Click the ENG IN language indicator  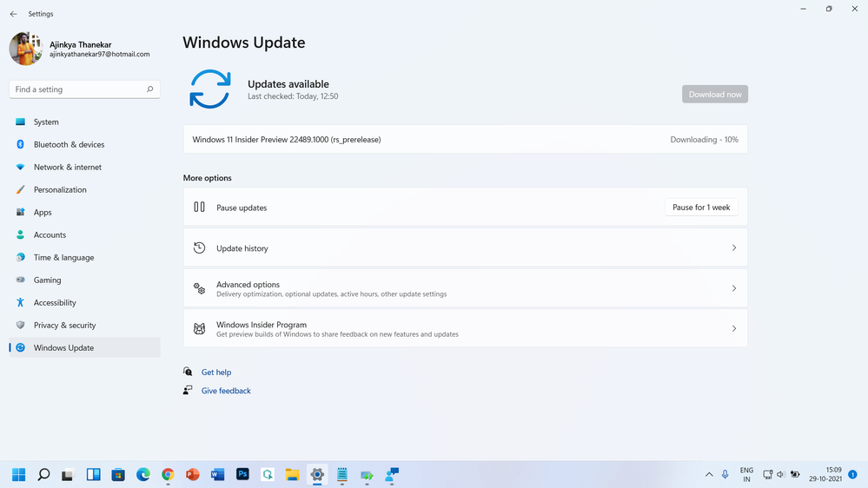click(746, 475)
